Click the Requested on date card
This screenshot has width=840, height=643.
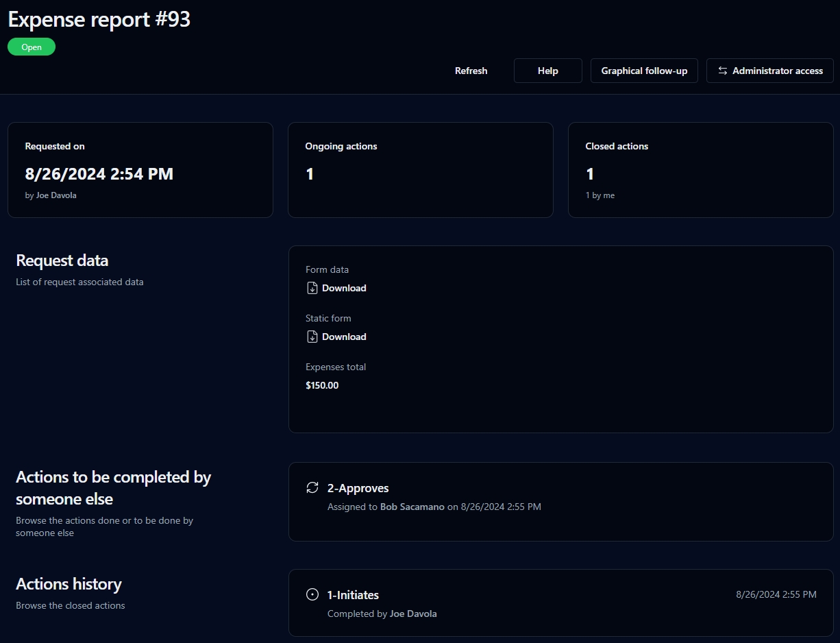[x=140, y=170]
